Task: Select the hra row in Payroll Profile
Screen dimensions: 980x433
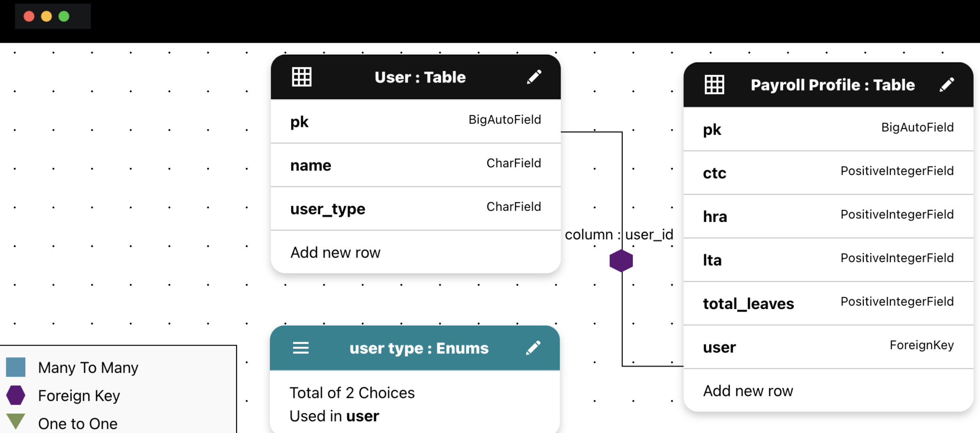Action: (828, 216)
